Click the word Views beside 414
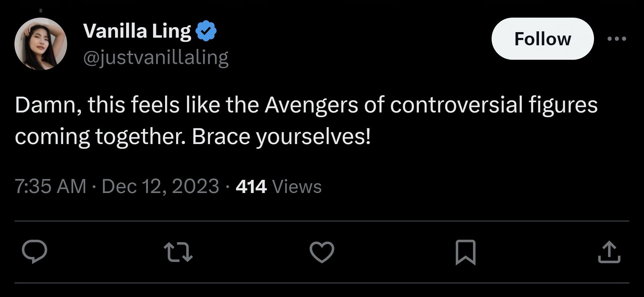This screenshot has width=644, height=297. 297,186
